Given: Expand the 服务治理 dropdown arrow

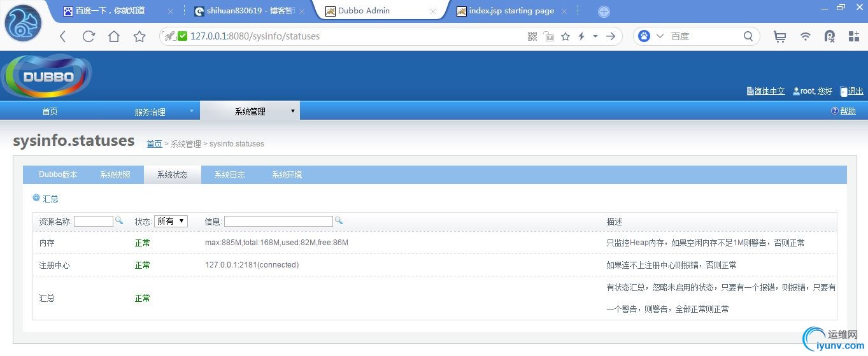Looking at the screenshot, I should [191, 111].
